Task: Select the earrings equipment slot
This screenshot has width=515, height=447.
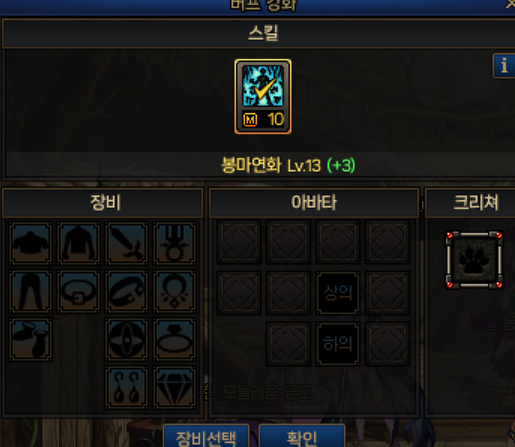Action: click(x=126, y=388)
